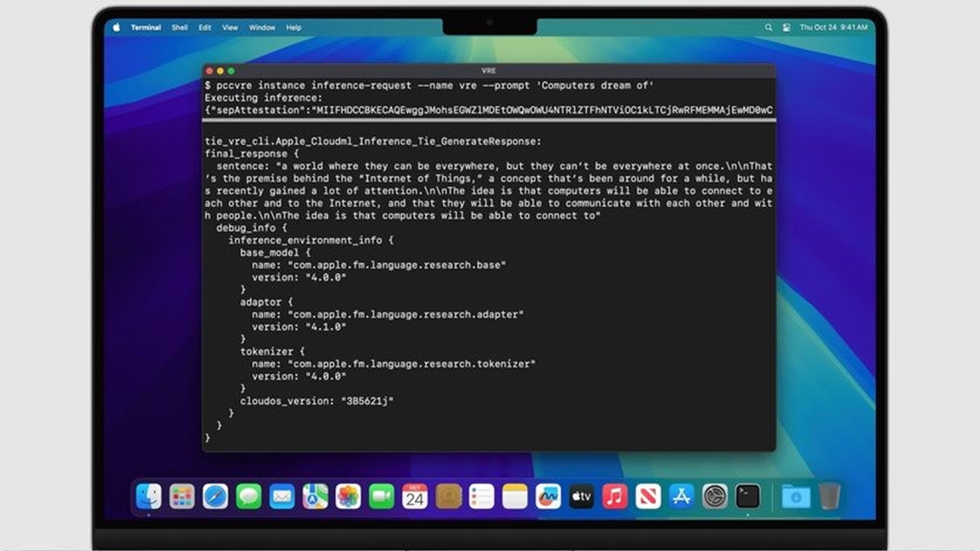Open the Calendar app showing 24

(x=415, y=497)
